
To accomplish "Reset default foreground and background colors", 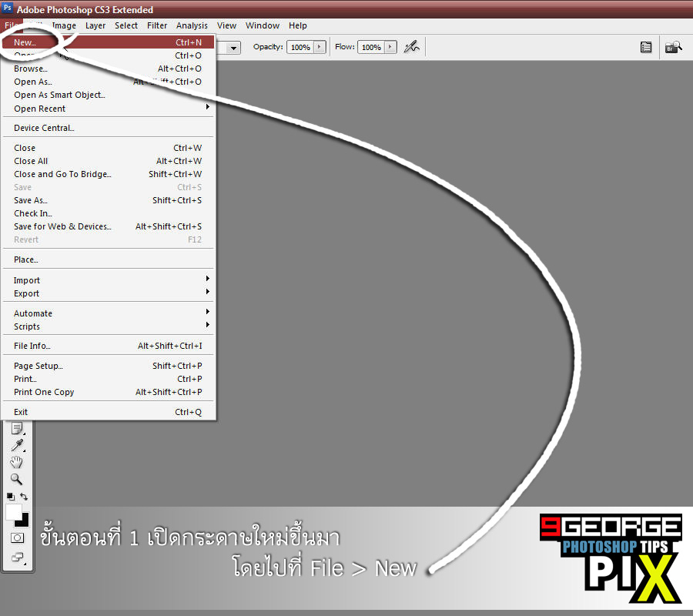I will click(11, 497).
